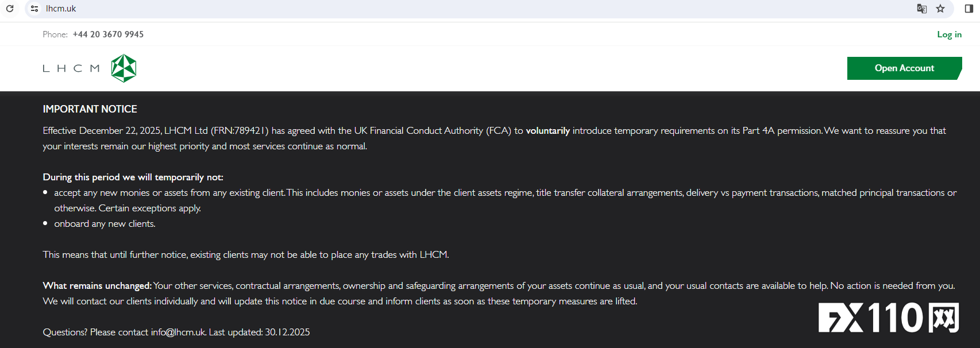The height and width of the screenshot is (348, 980).
Task: Click the info@lhcm.uk email address
Action: click(x=178, y=332)
